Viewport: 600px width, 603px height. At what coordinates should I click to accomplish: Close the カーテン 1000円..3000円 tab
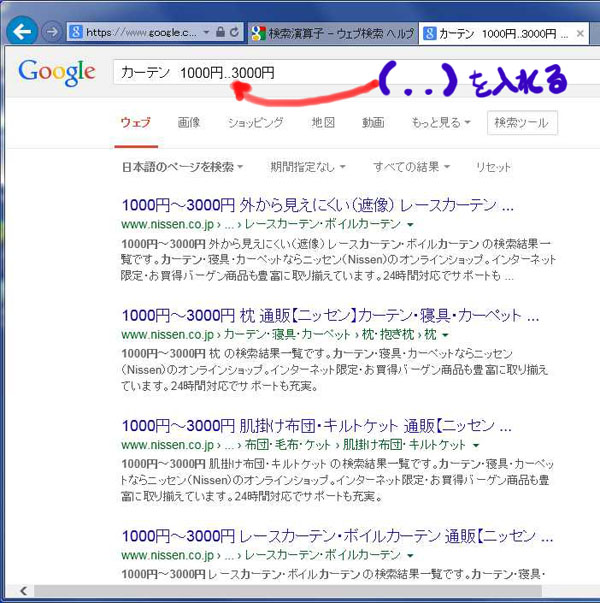580,34
